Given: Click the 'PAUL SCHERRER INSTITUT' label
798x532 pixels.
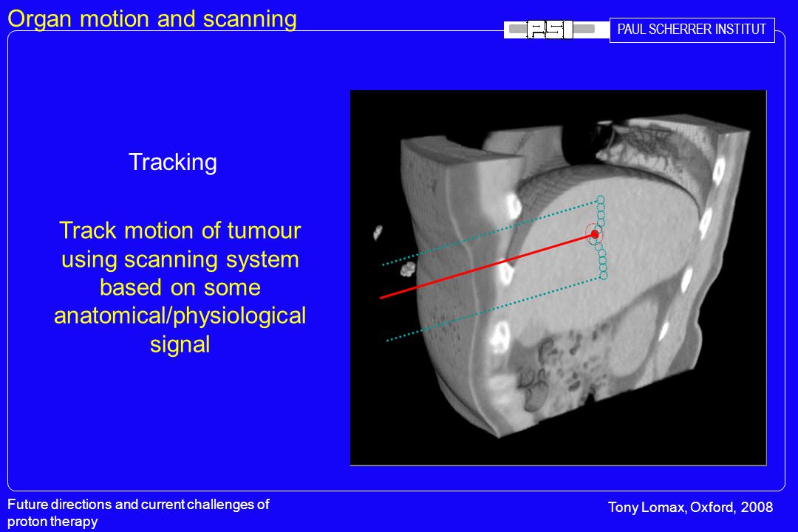Looking at the screenshot, I should click(692, 30).
